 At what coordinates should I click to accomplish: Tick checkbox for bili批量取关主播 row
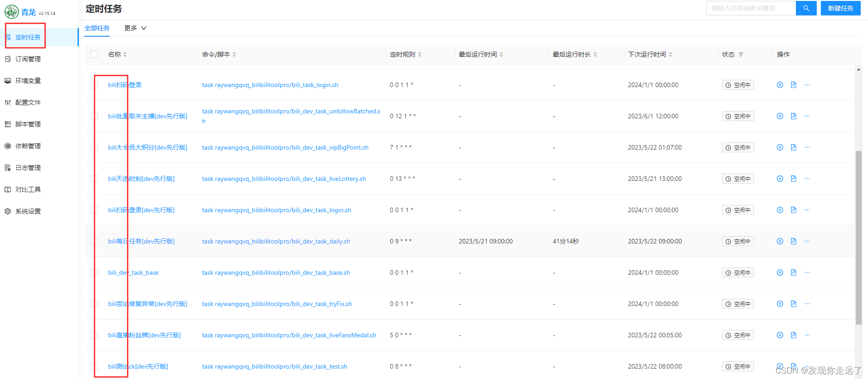pyautogui.click(x=94, y=116)
